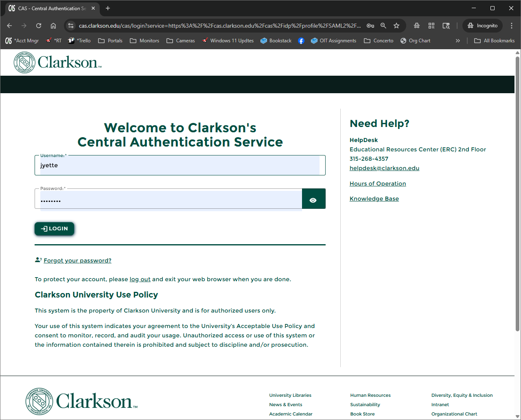
Task: Open Windows 11 Updtes bookmark
Action: tap(228, 41)
